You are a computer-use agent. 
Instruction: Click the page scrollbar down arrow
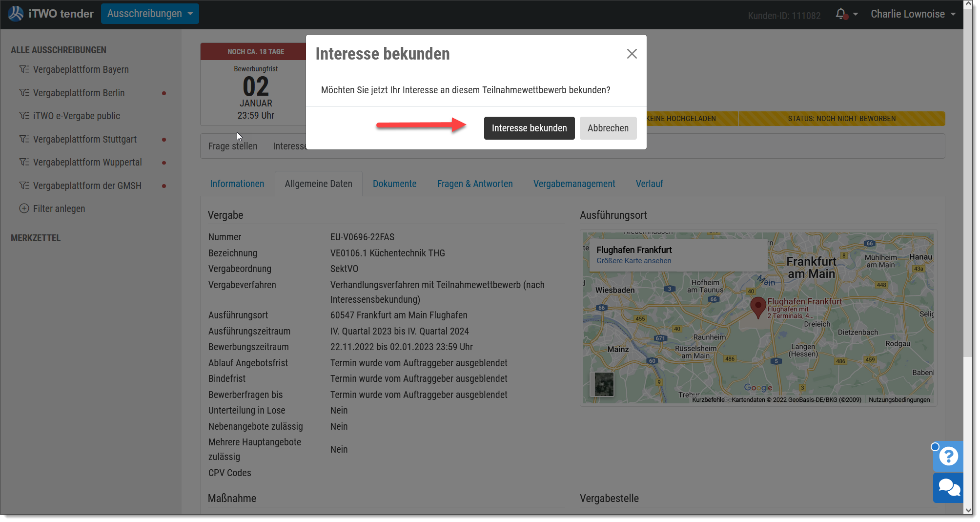pyautogui.click(x=968, y=510)
